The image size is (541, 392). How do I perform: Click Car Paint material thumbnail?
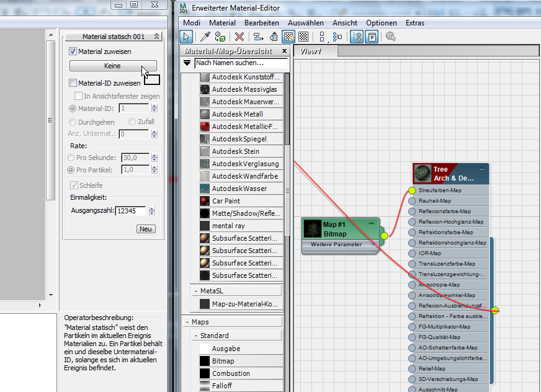[205, 201]
